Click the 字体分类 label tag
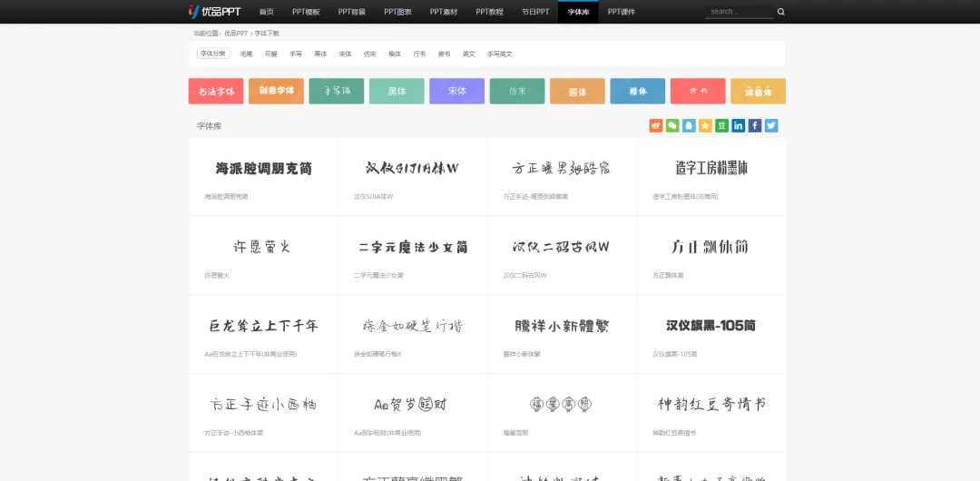 [x=212, y=54]
